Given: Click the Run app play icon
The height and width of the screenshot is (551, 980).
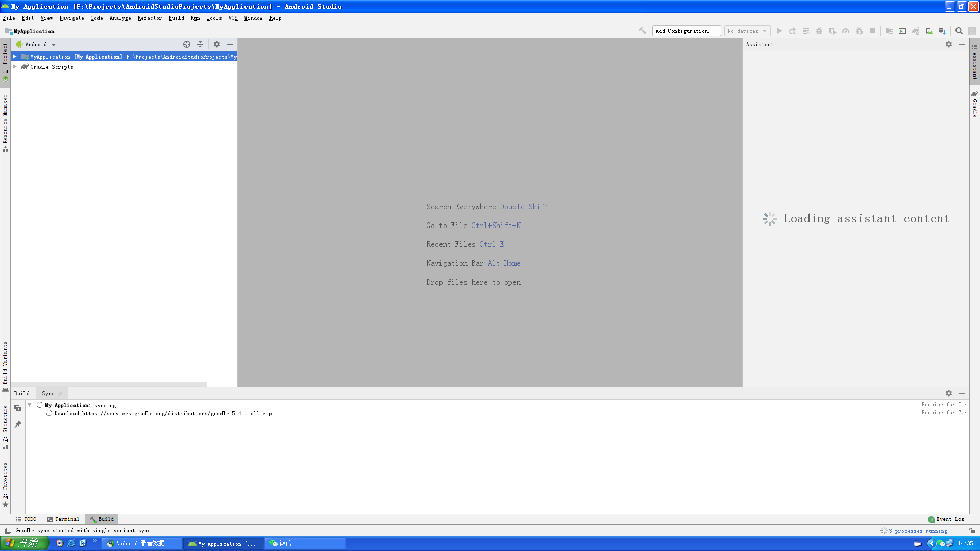Looking at the screenshot, I should [779, 31].
